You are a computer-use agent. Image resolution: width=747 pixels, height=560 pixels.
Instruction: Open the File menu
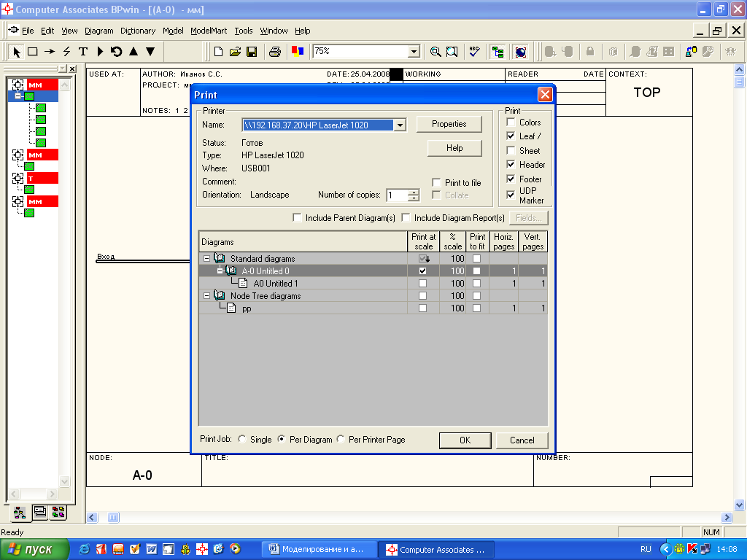28,31
